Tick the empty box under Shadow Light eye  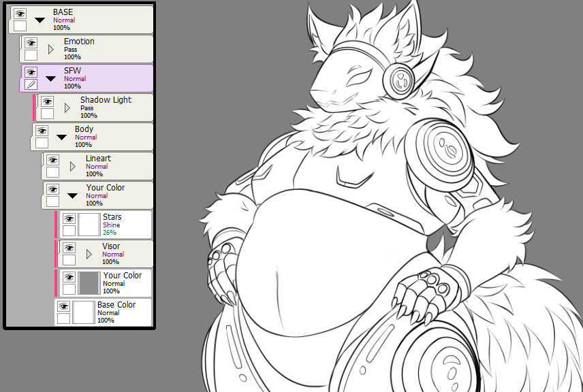point(47,114)
